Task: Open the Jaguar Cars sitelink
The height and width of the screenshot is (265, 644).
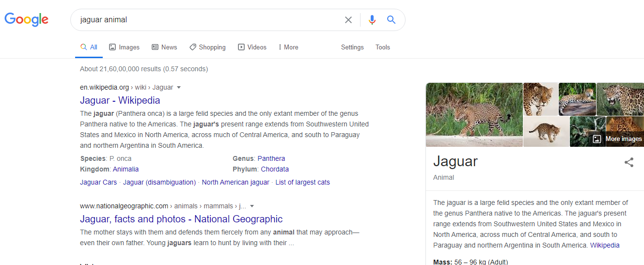Action: coord(98,182)
